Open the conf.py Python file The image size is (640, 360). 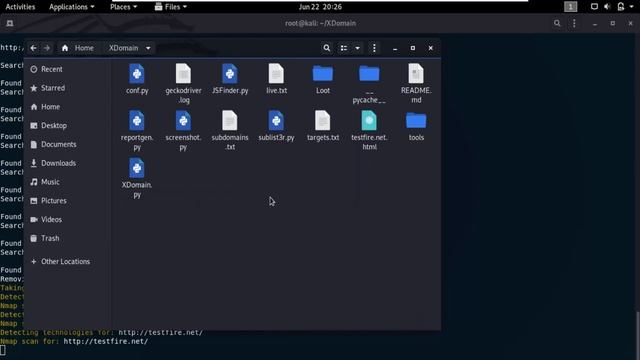pos(137,79)
